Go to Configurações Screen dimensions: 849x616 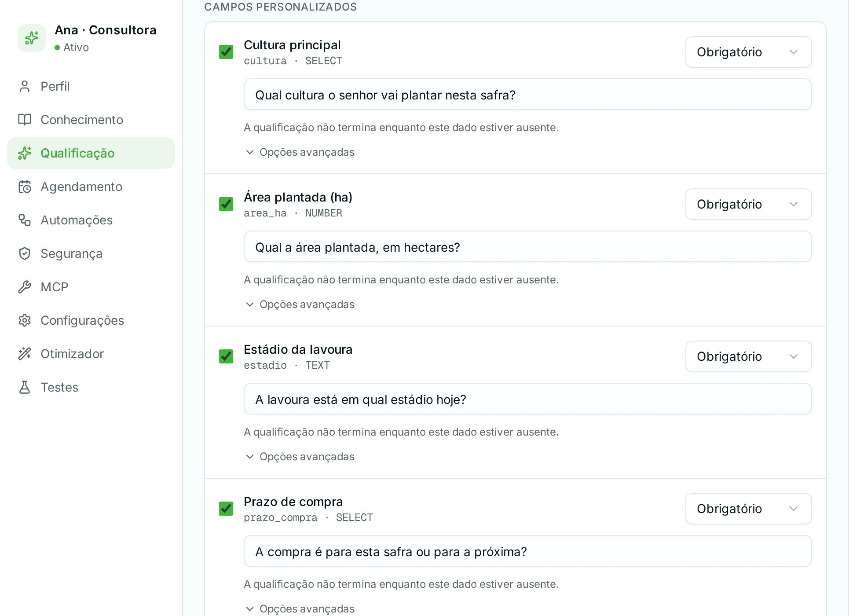(x=91, y=320)
